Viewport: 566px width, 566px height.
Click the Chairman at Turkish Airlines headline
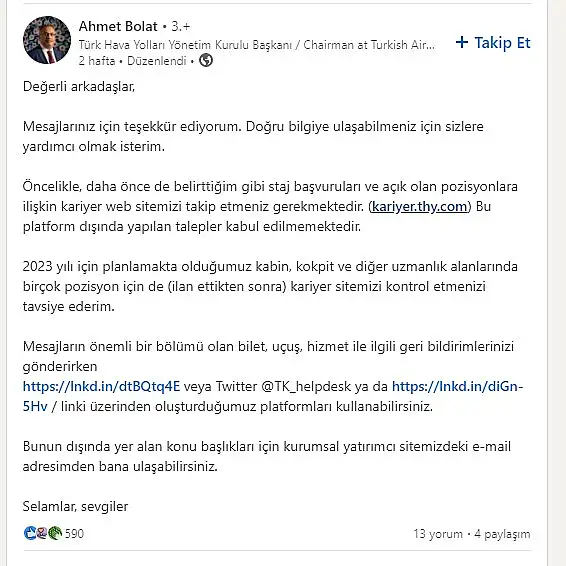(257, 45)
